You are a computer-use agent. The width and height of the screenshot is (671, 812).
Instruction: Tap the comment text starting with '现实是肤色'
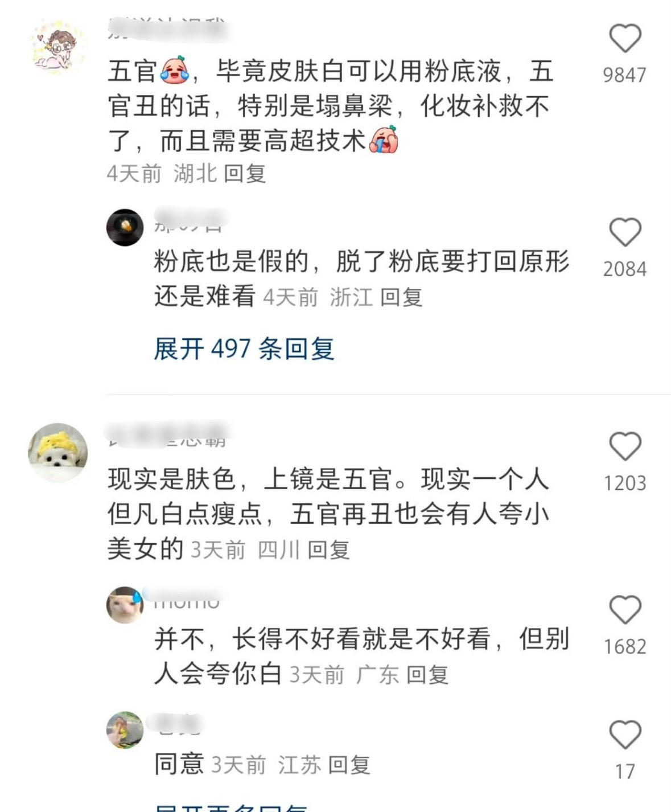coord(328,514)
